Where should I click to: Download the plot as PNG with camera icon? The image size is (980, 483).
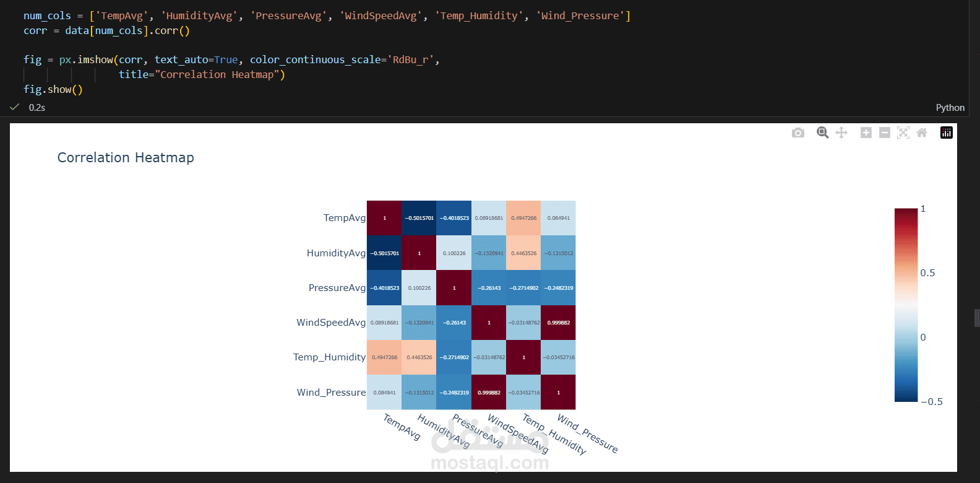coord(798,133)
